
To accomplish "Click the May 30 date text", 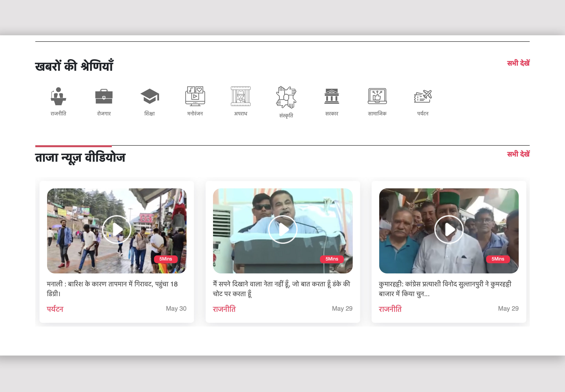I will [176, 309].
